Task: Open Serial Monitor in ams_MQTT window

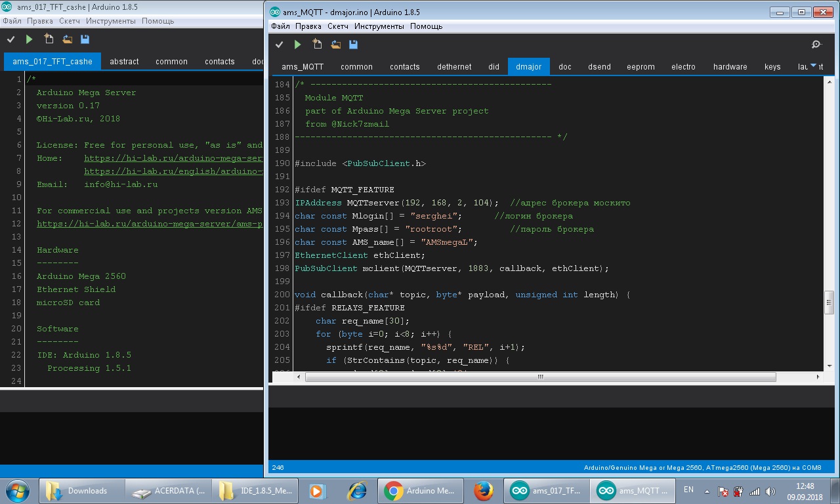Action: point(816,45)
